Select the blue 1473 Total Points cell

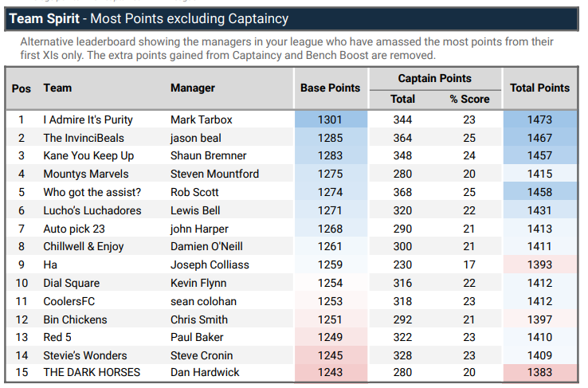coord(539,120)
